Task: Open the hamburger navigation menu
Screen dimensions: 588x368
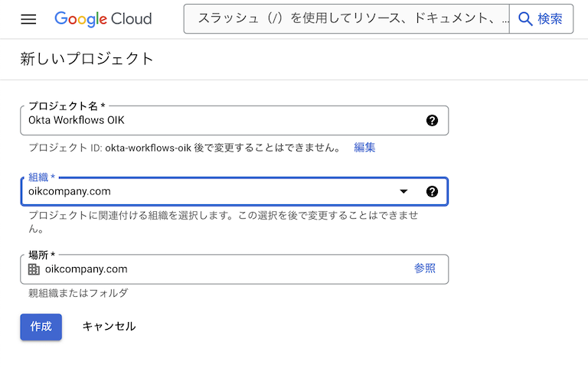Action: [x=28, y=19]
